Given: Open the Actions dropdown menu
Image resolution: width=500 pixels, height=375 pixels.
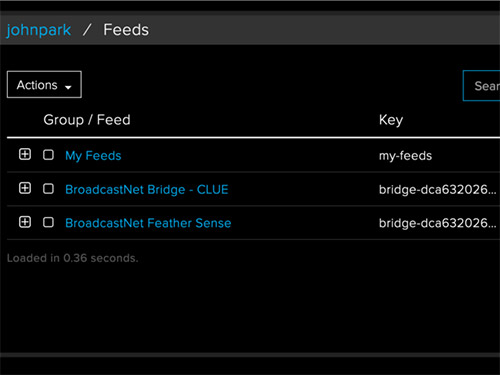Looking at the screenshot, I should tap(44, 84).
